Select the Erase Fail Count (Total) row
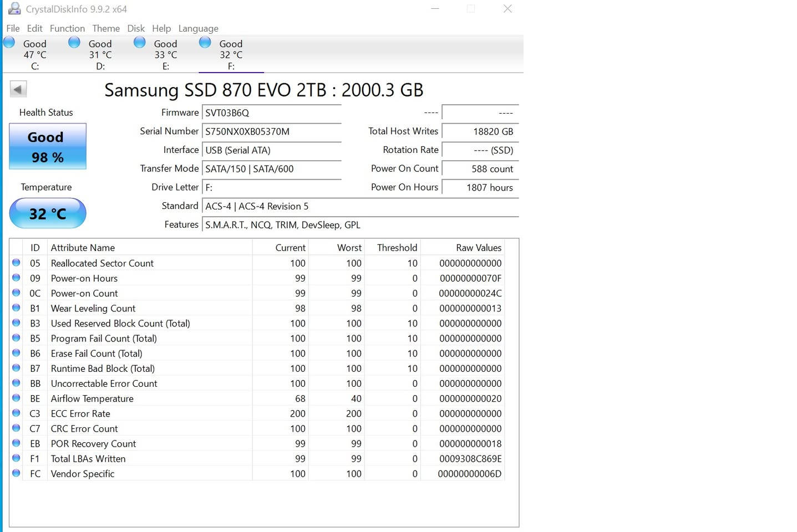Viewport: 797px width, 532px height. pos(257,353)
